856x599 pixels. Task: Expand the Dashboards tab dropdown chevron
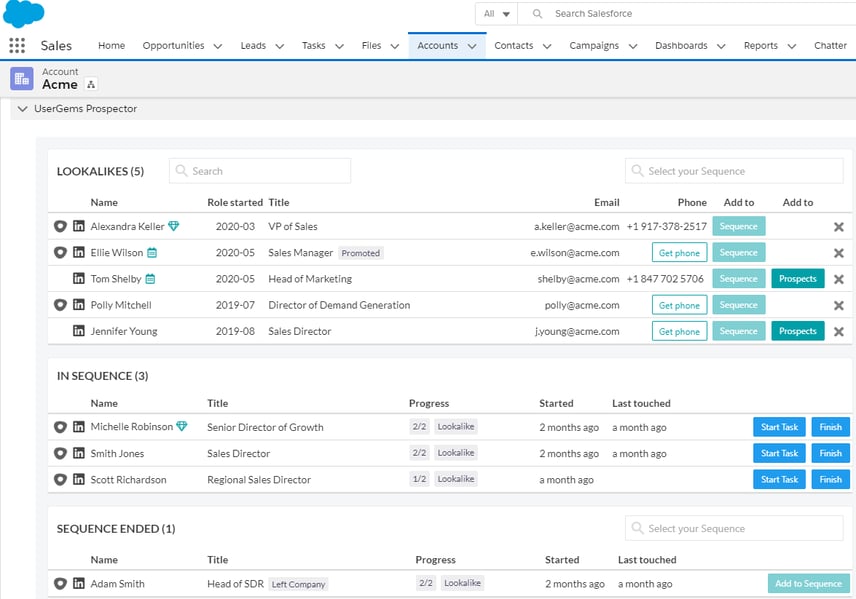coord(721,46)
